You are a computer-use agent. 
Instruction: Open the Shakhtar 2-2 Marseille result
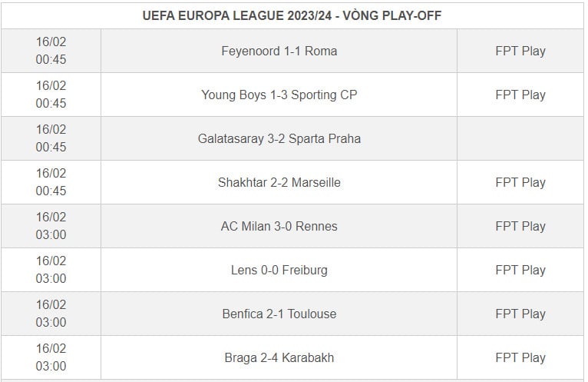(x=279, y=183)
